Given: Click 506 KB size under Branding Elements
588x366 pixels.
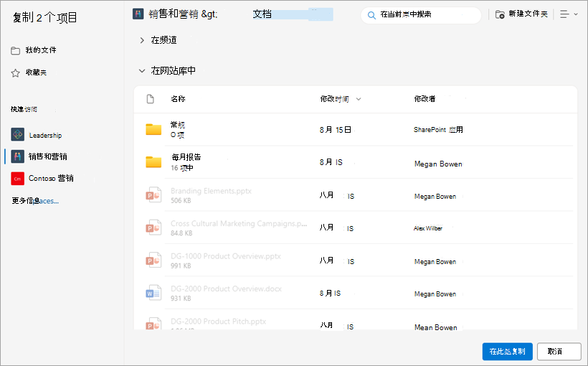Looking at the screenshot, I should pos(181,201).
